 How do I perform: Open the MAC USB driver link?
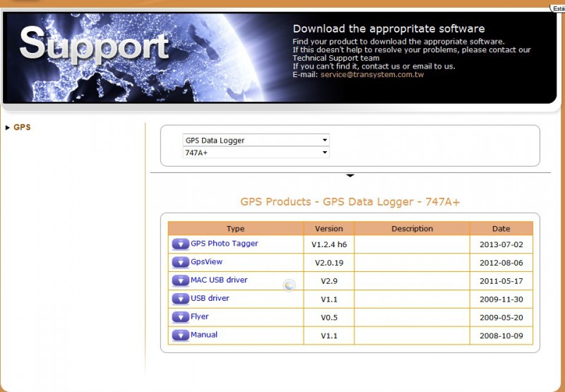tap(219, 280)
